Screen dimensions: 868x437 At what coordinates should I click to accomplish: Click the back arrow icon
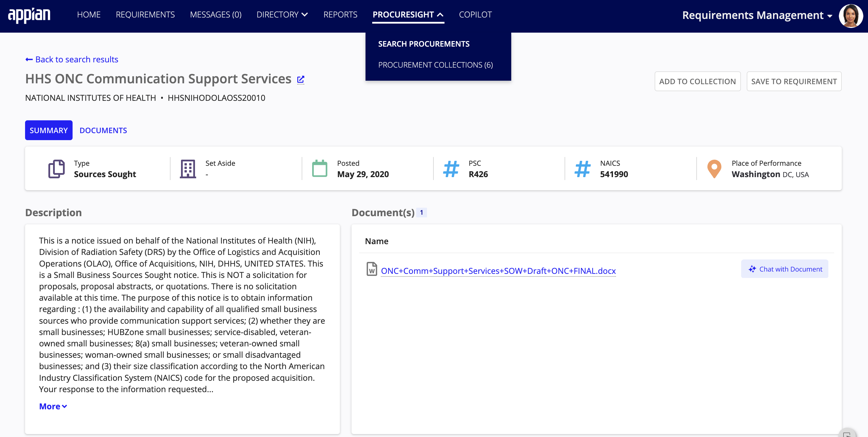(x=29, y=60)
